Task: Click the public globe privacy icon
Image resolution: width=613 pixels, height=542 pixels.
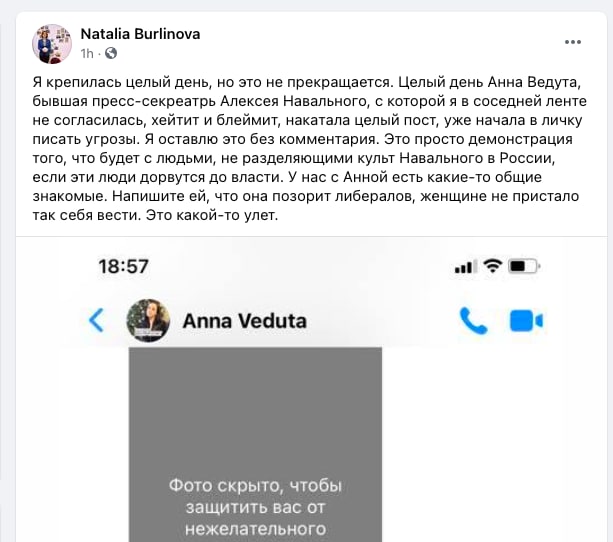Action: [111, 53]
